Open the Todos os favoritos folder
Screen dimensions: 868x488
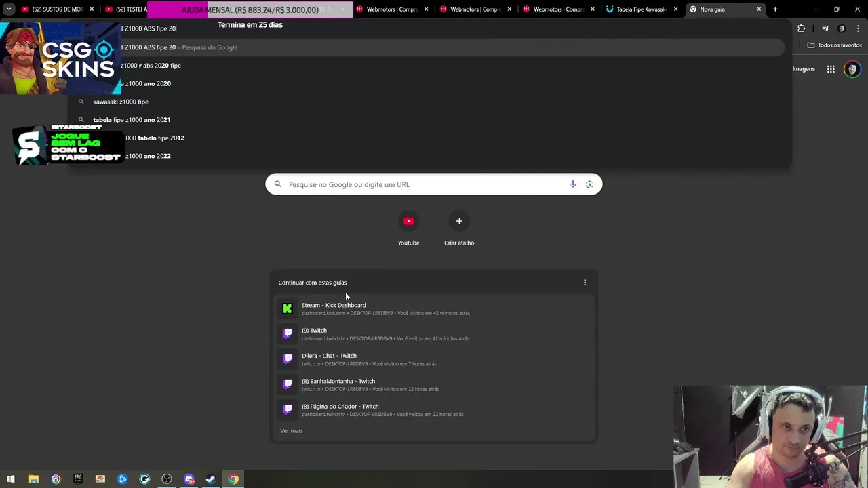click(x=834, y=45)
